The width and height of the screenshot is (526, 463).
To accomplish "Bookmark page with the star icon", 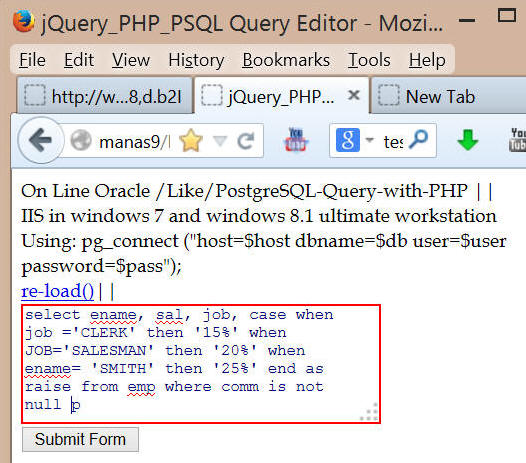I will [191, 141].
